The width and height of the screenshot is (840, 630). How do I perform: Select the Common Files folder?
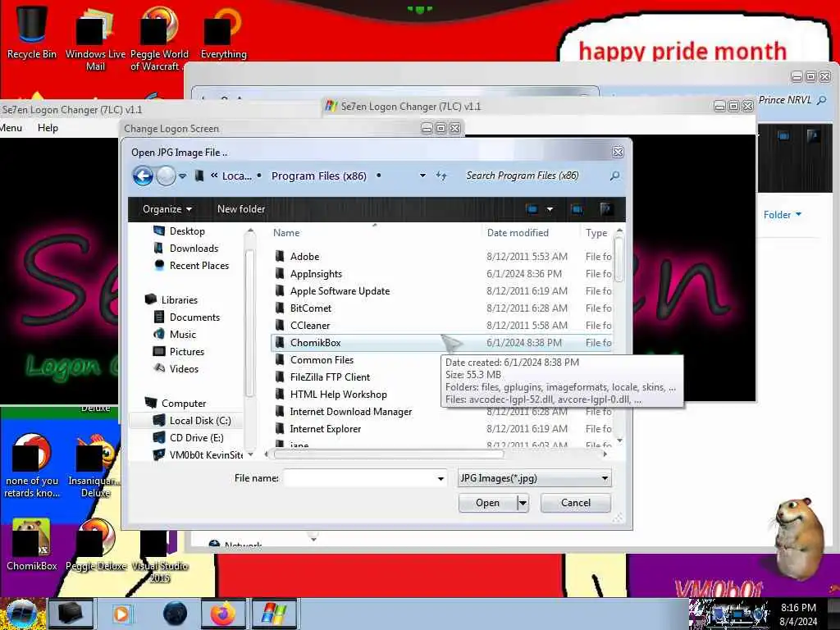tap(322, 360)
